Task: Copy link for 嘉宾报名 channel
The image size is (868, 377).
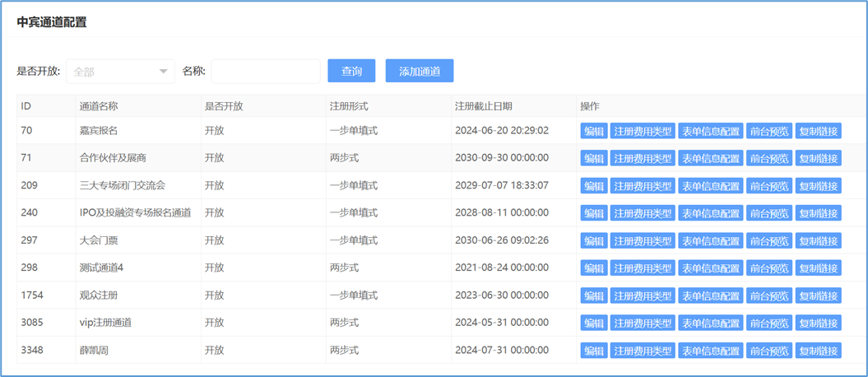Action: pyautogui.click(x=819, y=131)
